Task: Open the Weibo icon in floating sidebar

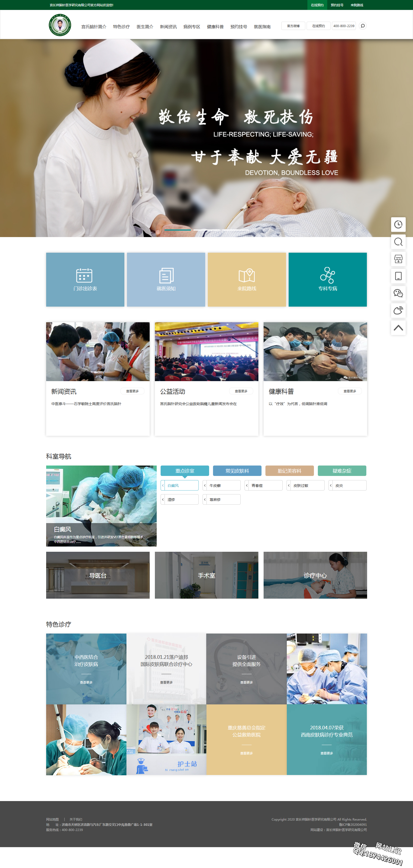Action: coord(398,310)
